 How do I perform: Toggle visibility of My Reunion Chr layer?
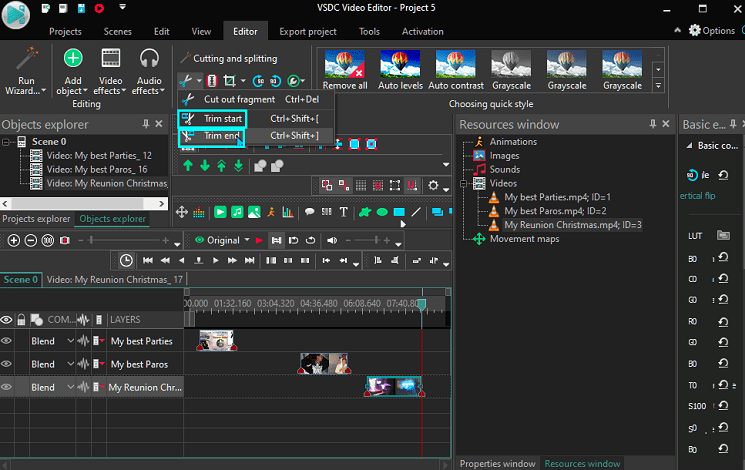(x=6, y=387)
